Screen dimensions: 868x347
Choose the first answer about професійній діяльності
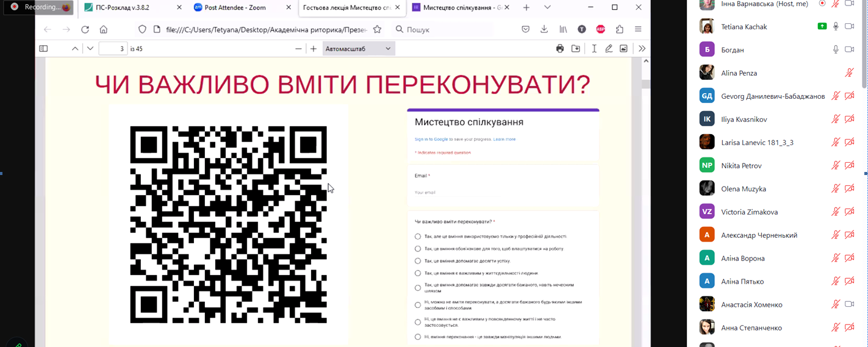tap(418, 237)
